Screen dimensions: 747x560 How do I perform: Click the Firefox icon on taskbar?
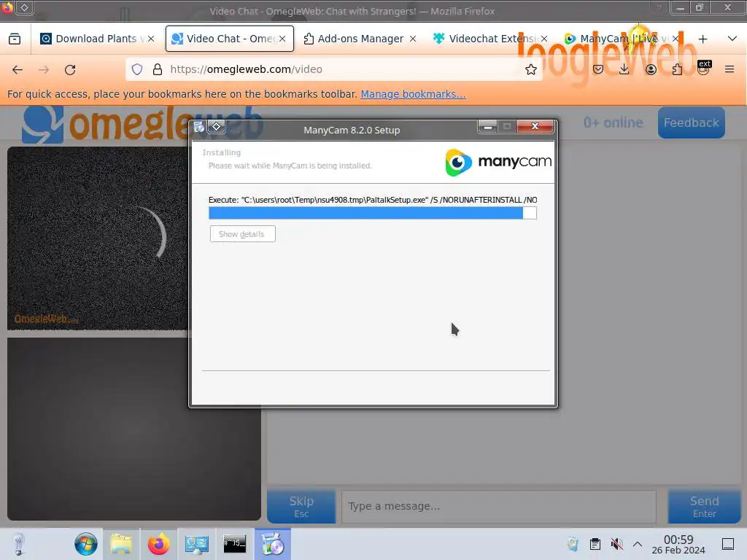pos(158,544)
